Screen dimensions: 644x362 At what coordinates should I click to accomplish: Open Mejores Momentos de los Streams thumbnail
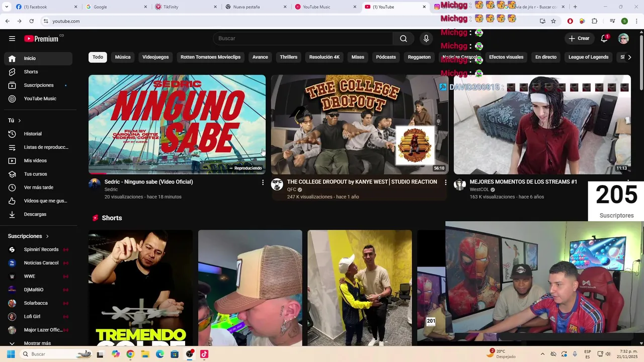click(542, 125)
